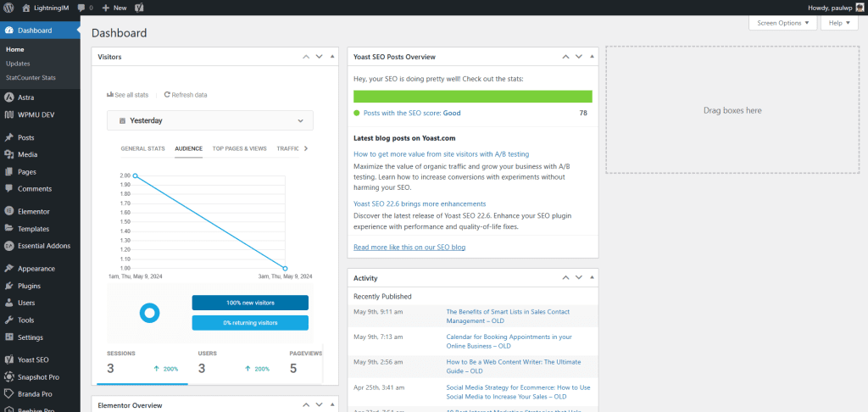Click the Branda Pro sidebar icon

8,394
